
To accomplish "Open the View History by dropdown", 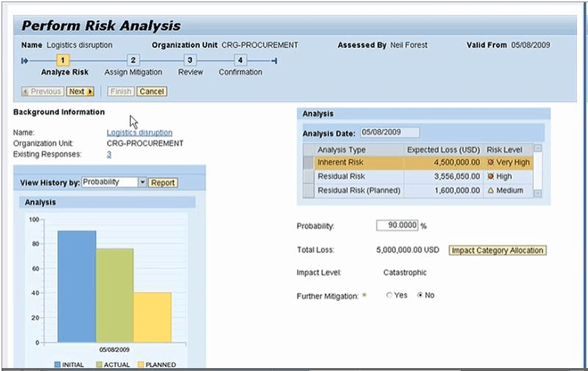I will 142,182.
